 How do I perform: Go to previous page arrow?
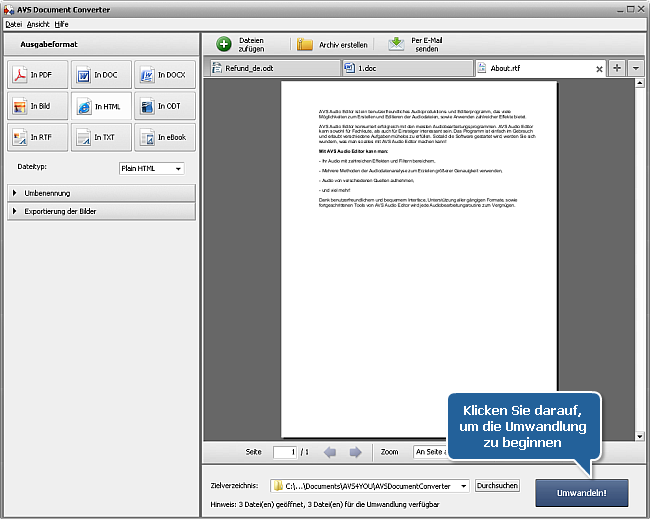pyautogui.click(x=330, y=452)
